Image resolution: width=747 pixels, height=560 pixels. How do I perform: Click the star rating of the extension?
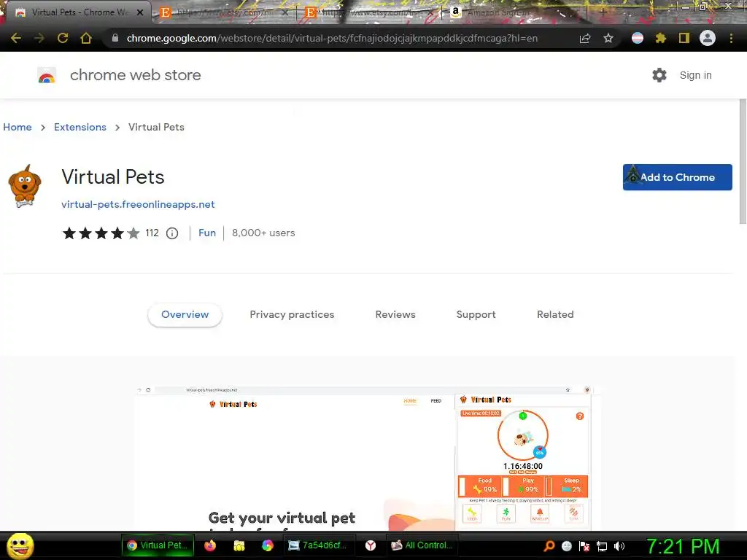click(x=101, y=233)
